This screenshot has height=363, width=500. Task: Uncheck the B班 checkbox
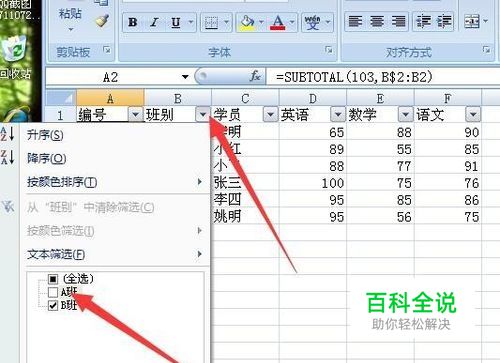tap(53, 305)
